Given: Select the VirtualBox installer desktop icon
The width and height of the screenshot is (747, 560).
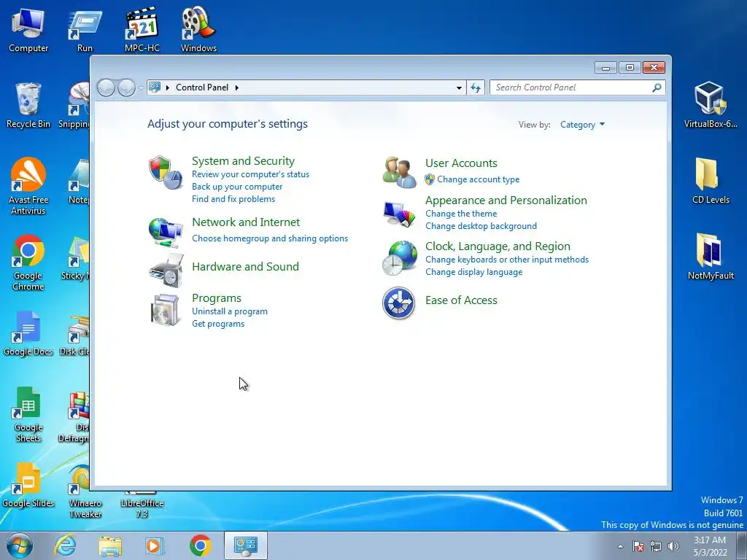Looking at the screenshot, I should [711, 105].
